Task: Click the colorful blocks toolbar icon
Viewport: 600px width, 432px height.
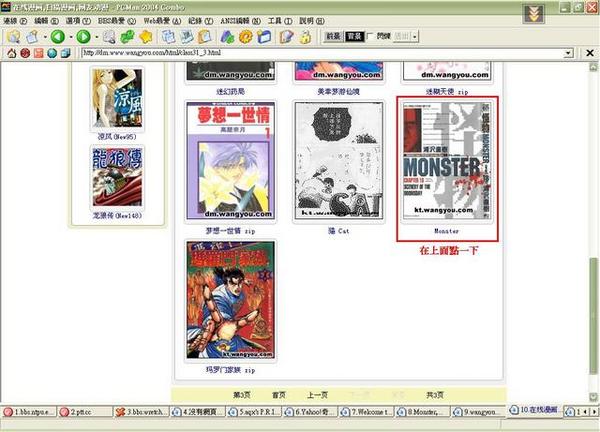Action: (x=228, y=37)
